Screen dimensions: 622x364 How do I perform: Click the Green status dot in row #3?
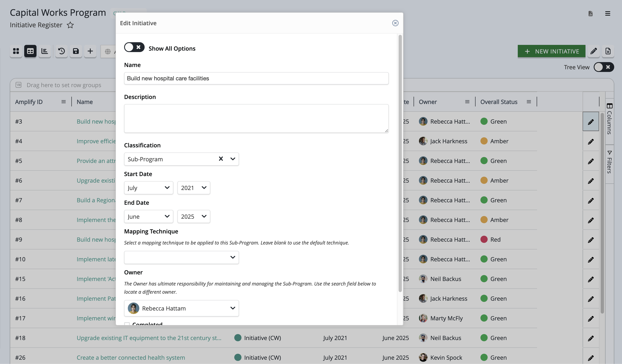484,121
